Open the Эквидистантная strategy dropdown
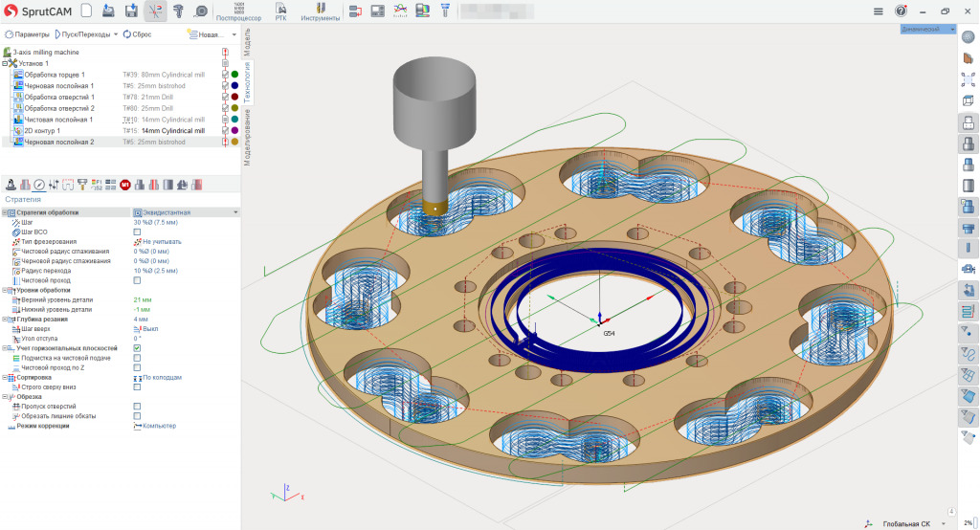The height and width of the screenshot is (530, 980). pos(235,211)
